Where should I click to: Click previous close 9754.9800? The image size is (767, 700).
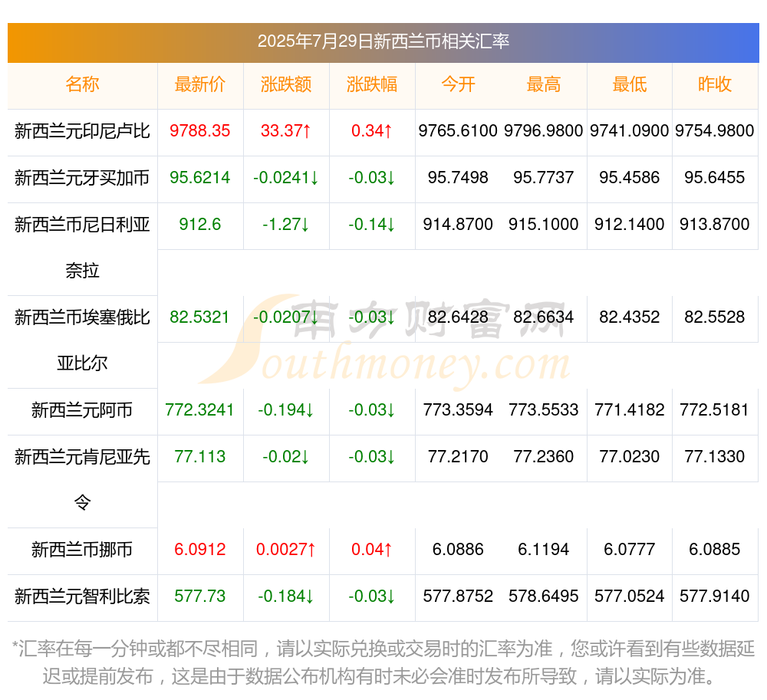coord(715,131)
